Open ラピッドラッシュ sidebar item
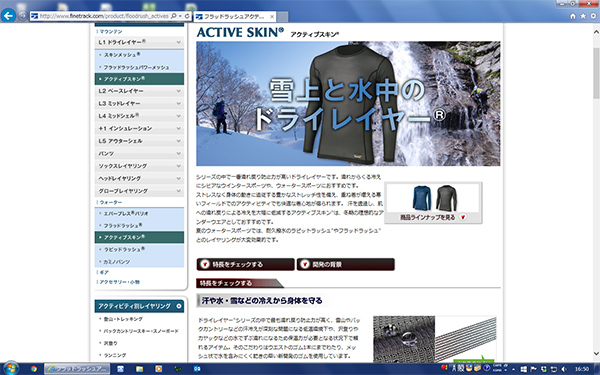This screenshot has height=375, width=600. point(124,249)
